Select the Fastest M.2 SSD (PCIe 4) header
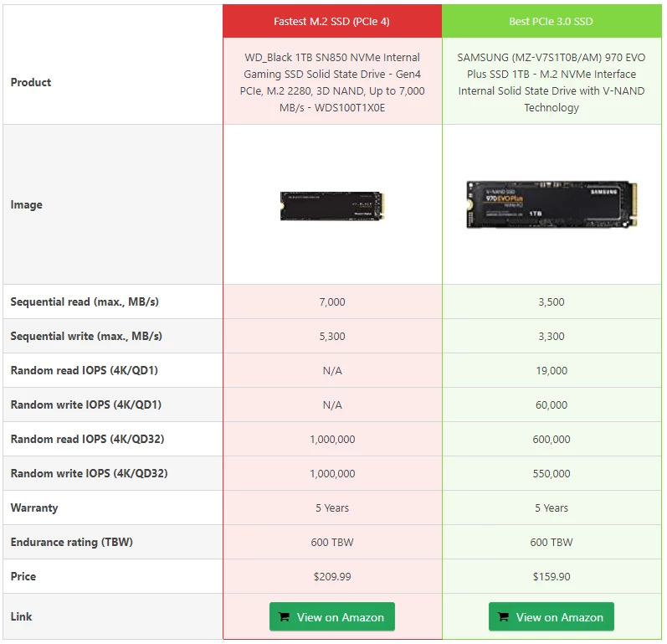Image resolution: width=667 pixels, height=644 pixels. click(331, 21)
